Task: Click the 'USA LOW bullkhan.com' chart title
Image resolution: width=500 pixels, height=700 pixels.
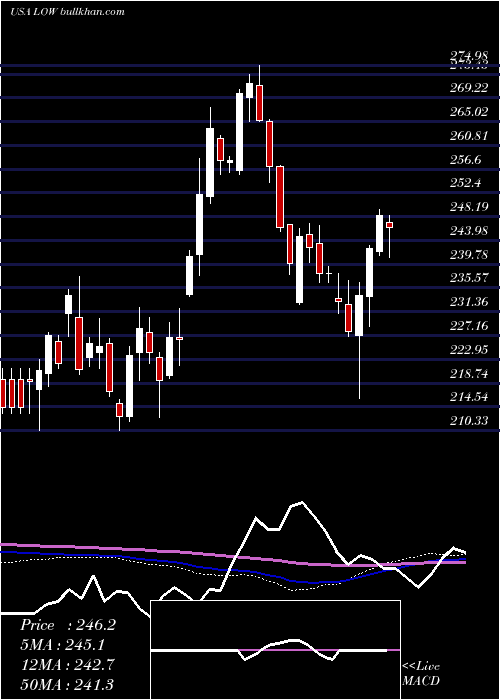Action: tap(67, 12)
